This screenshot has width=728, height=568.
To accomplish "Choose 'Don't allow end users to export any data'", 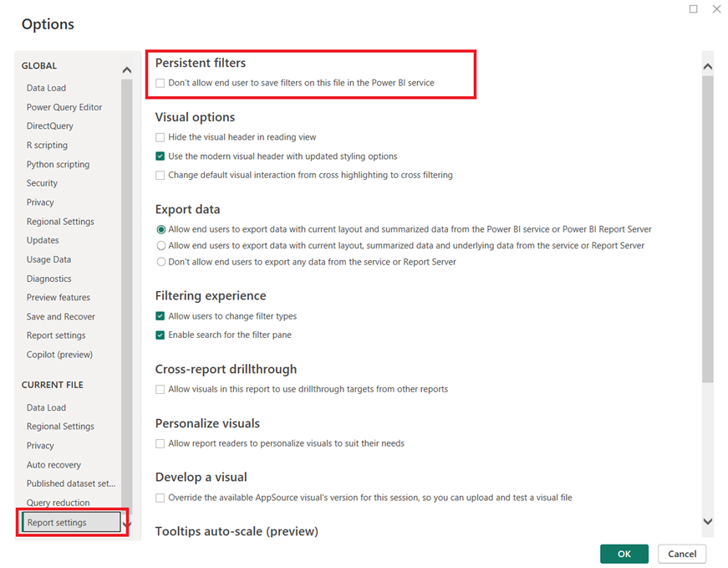I will (160, 261).
